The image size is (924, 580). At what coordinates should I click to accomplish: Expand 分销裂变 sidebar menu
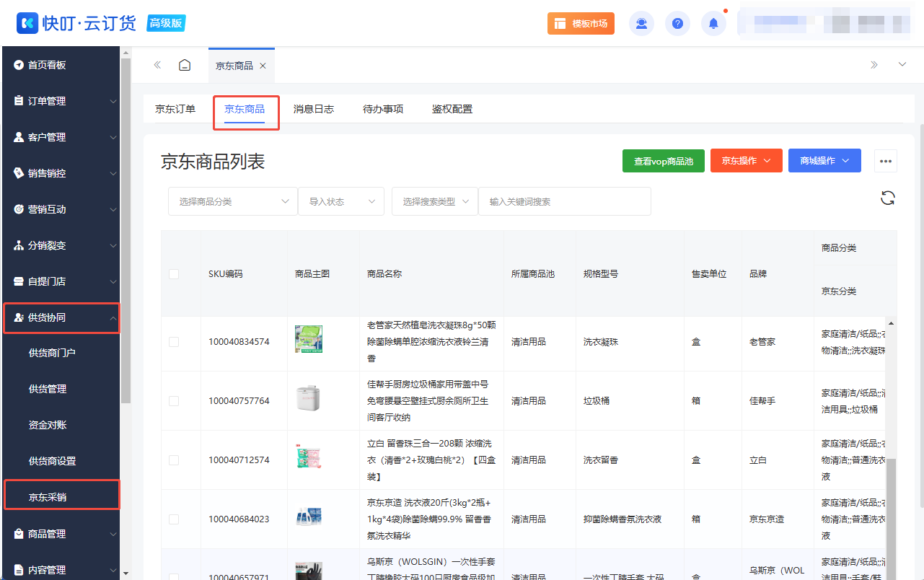tap(60, 245)
